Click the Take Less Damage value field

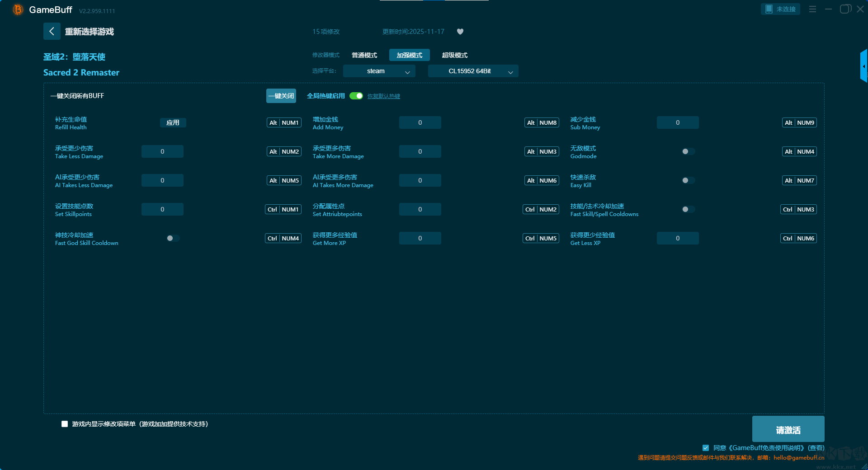162,151
